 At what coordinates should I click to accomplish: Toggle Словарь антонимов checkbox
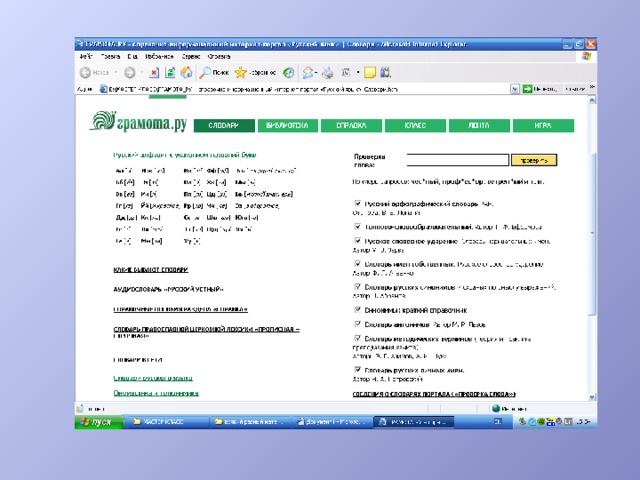point(358,324)
